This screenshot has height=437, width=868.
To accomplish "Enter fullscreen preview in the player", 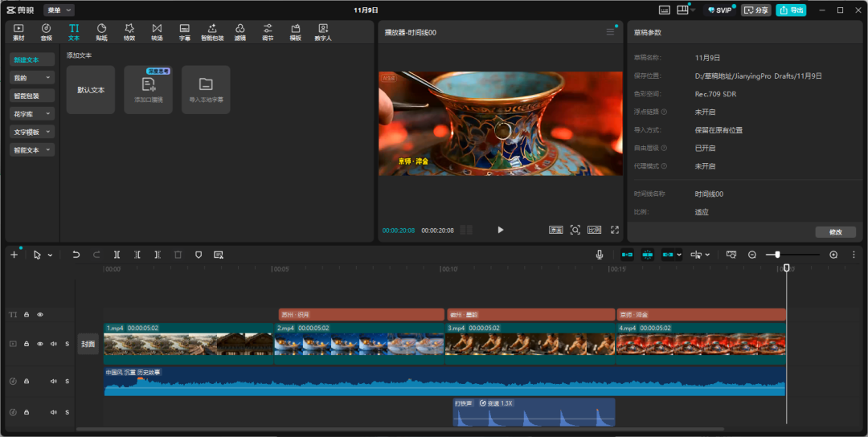I will [615, 230].
